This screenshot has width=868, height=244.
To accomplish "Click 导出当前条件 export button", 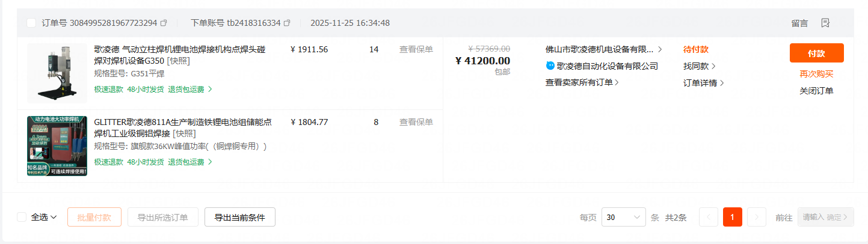I will click(x=239, y=217).
